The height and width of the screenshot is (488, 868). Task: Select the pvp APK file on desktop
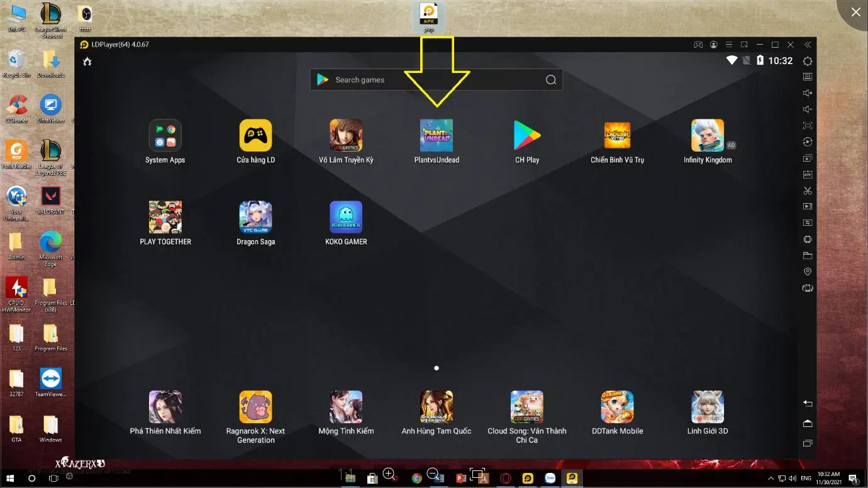pos(429,18)
